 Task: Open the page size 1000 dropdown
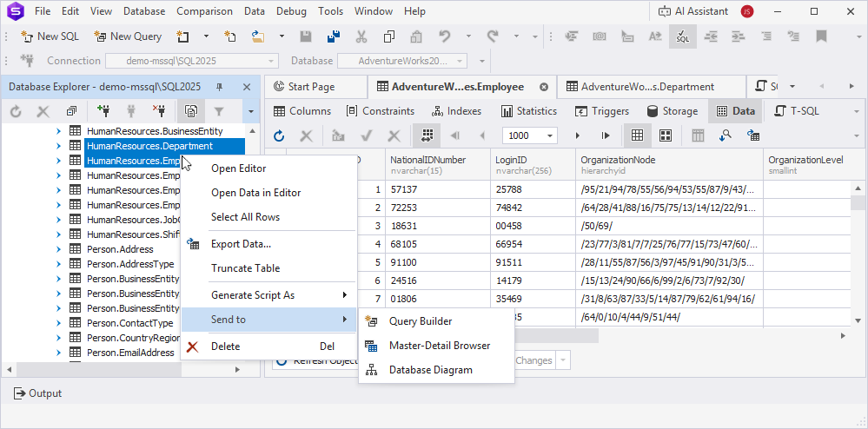[550, 135]
